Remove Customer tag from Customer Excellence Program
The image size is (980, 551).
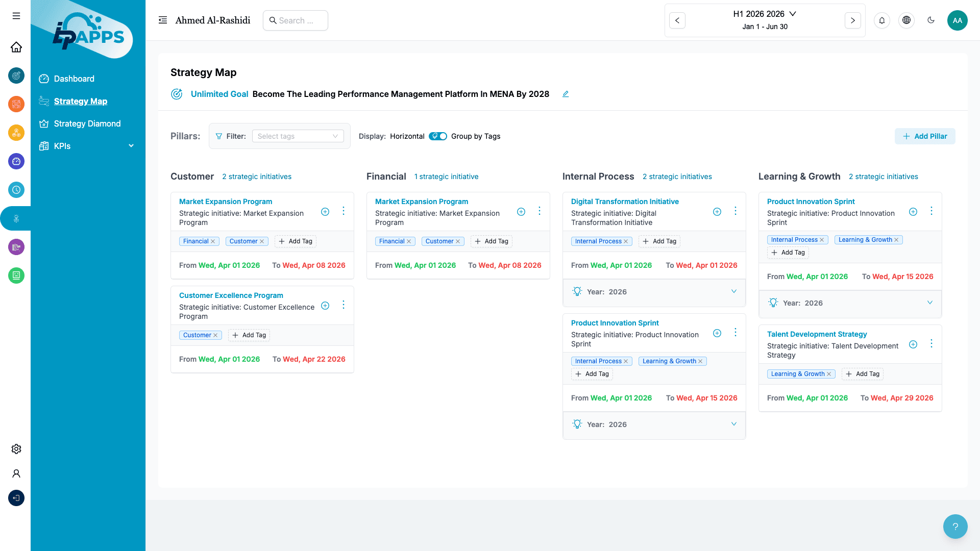215,335
